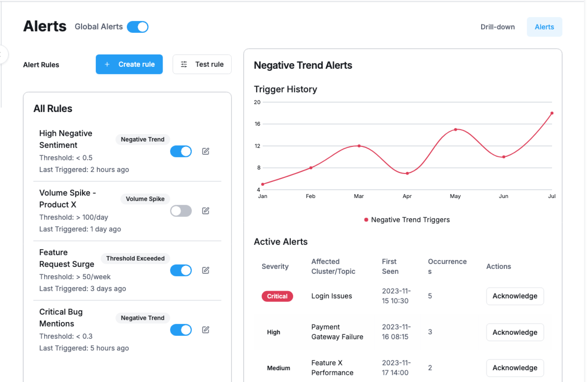Acknowledge the Login Issues alert
The image size is (588, 382).
(514, 296)
